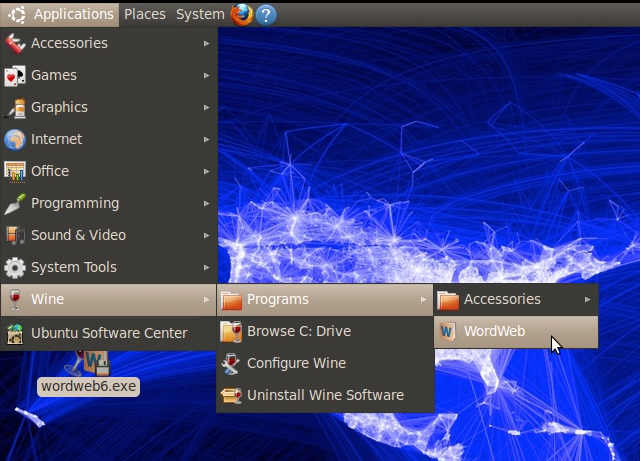Expand the Programs submenu arrow
Viewport: 641px width, 461px height.
[423, 300]
